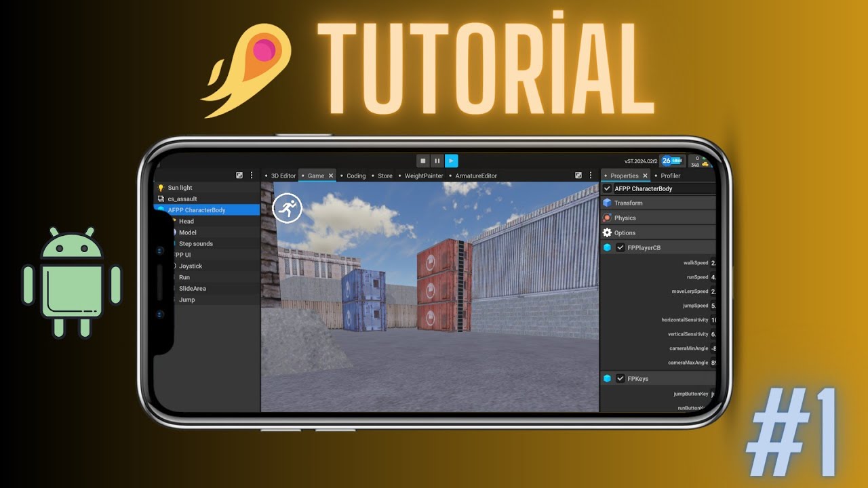Click the gear icon beside Options
Viewport: 868px width, 488px height.
[x=608, y=232]
